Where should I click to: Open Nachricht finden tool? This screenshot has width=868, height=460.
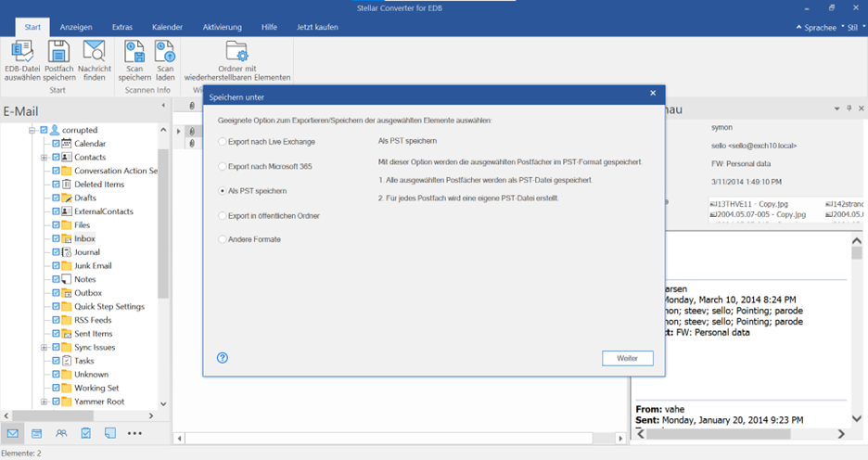94,61
